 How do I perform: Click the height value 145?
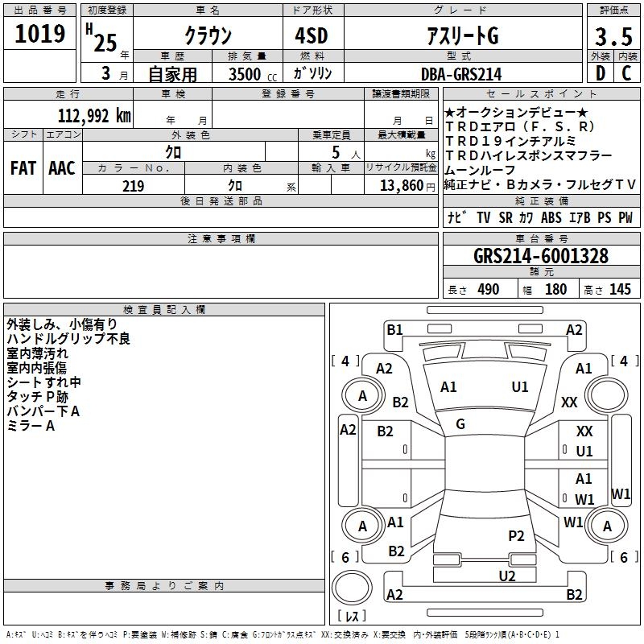[x=620, y=290]
